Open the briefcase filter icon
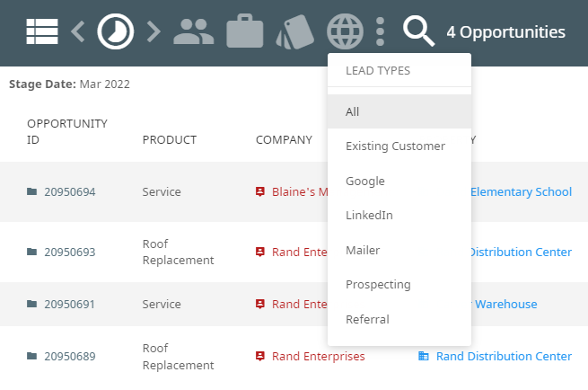 click(245, 31)
